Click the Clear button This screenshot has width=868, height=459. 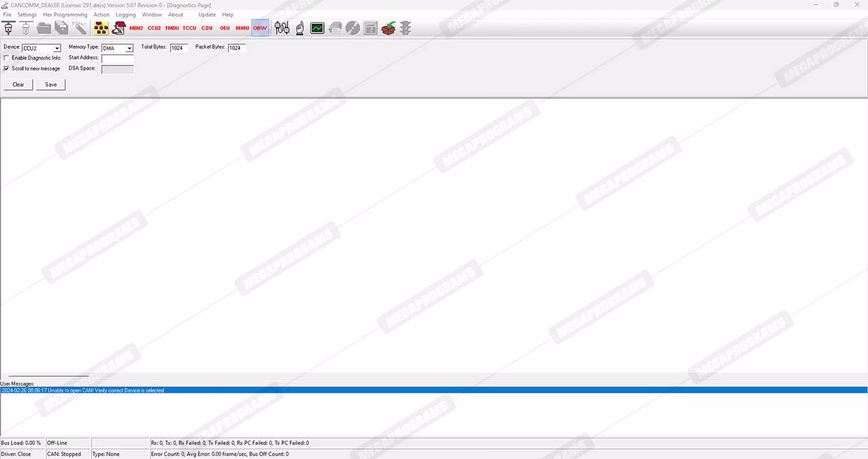coord(18,84)
